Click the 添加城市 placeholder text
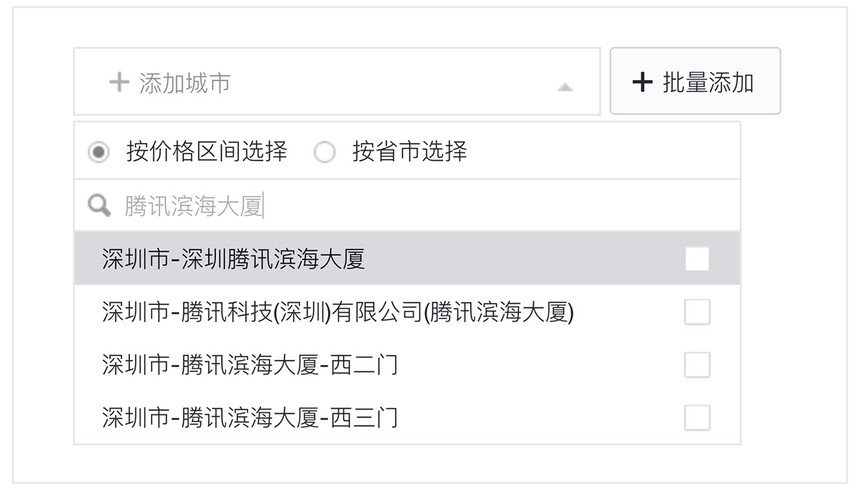The image size is (860, 490). pos(185,83)
